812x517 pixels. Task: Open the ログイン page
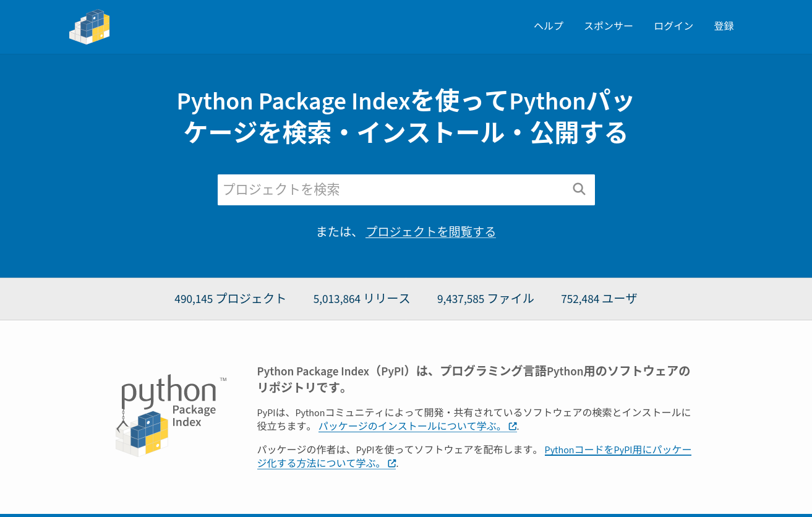(x=673, y=26)
